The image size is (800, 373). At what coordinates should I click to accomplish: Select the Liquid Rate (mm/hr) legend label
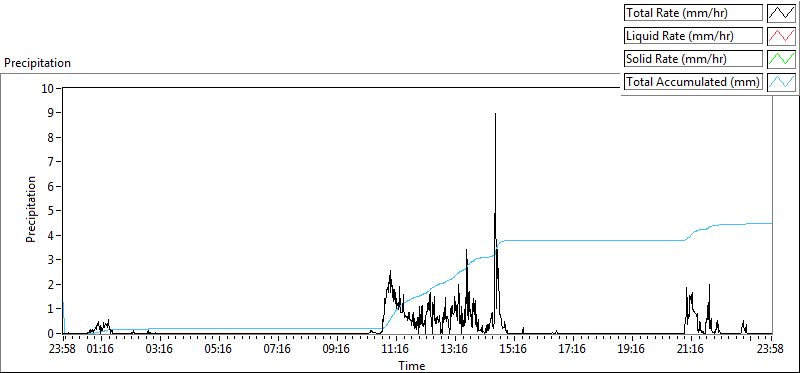click(694, 36)
